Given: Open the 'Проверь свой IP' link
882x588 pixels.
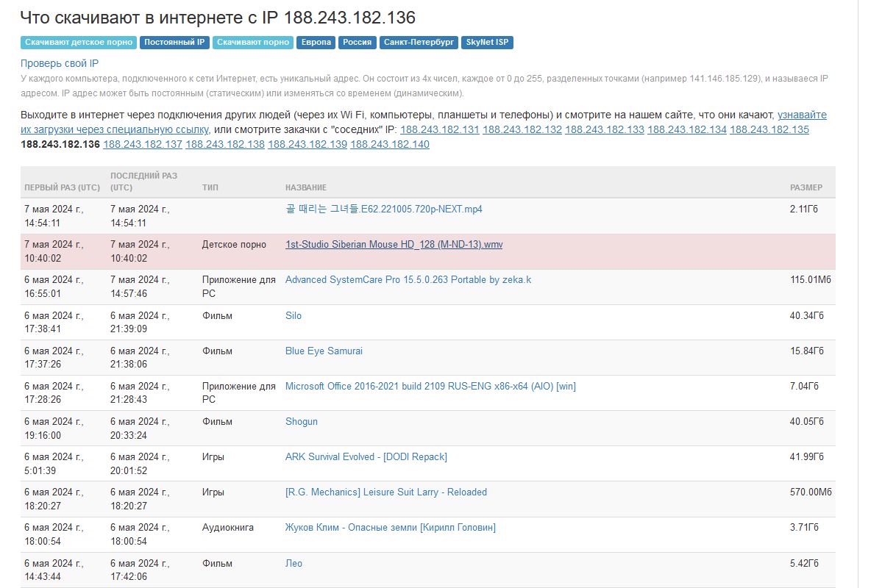Looking at the screenshot, I should tap(59, 63).
